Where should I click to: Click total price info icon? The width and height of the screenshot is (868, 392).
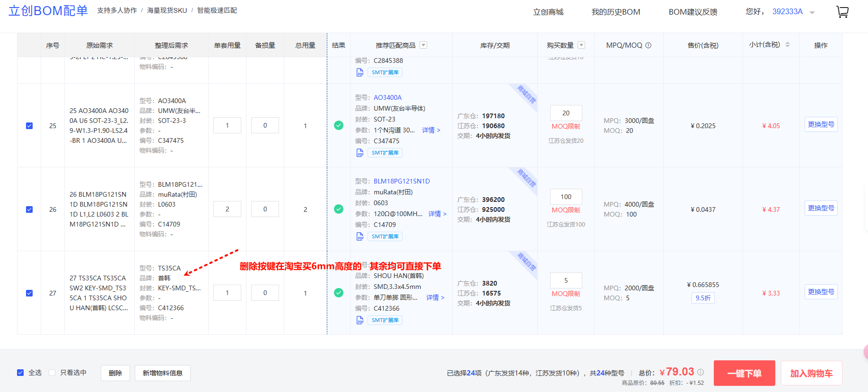pyautogui.click(x=701, y=372)
